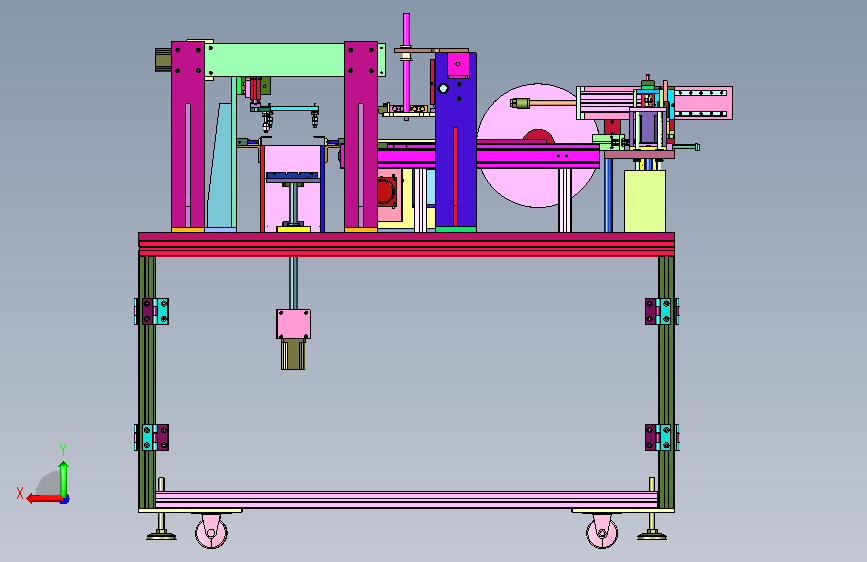
Task: Select the upper bracket on right leg
Action: coord(662,311)
